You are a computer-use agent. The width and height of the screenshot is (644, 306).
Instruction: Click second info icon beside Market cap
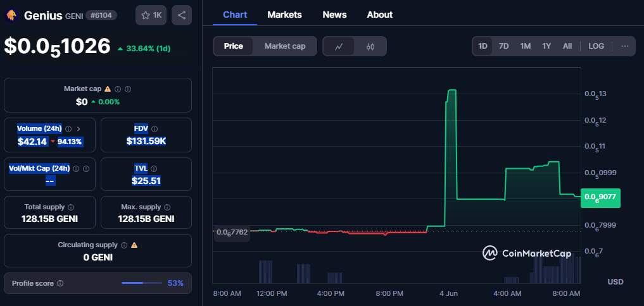point(128,89)
